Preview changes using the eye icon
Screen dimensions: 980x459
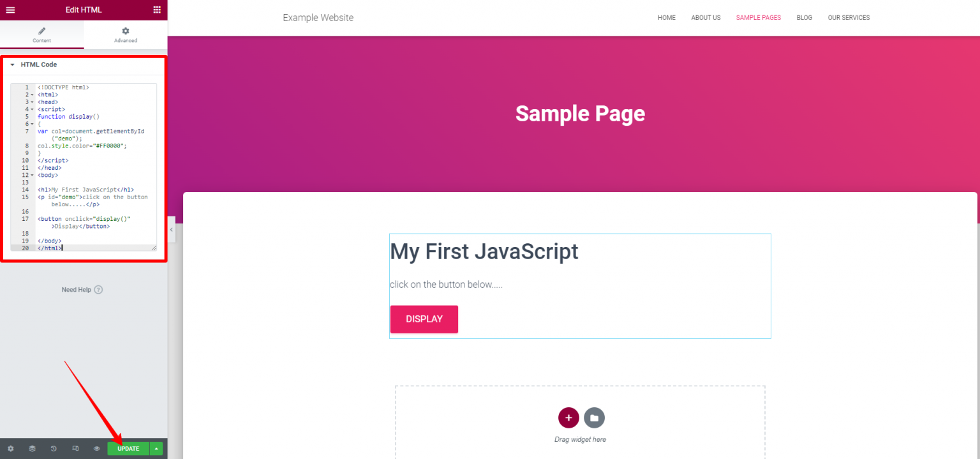click(x=96, y=449)
